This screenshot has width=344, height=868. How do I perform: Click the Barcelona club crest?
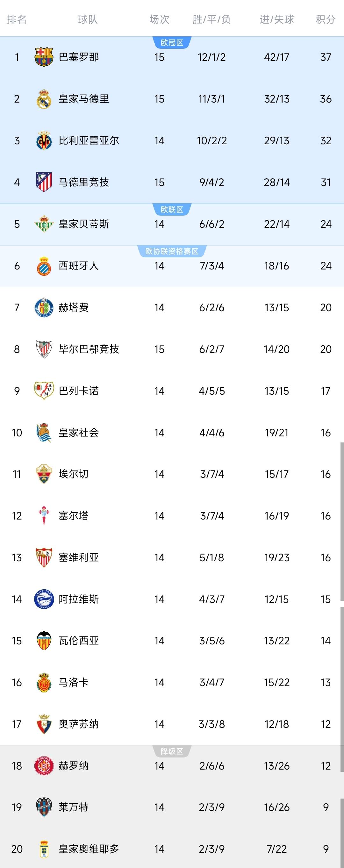click(x=44, y=57)
